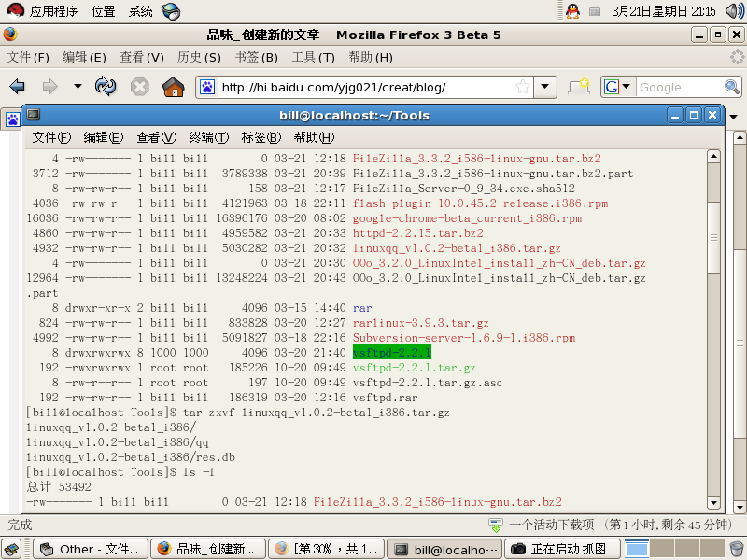
Task: Open terminal 标签(B) menu
Action: tap(261, 137)
